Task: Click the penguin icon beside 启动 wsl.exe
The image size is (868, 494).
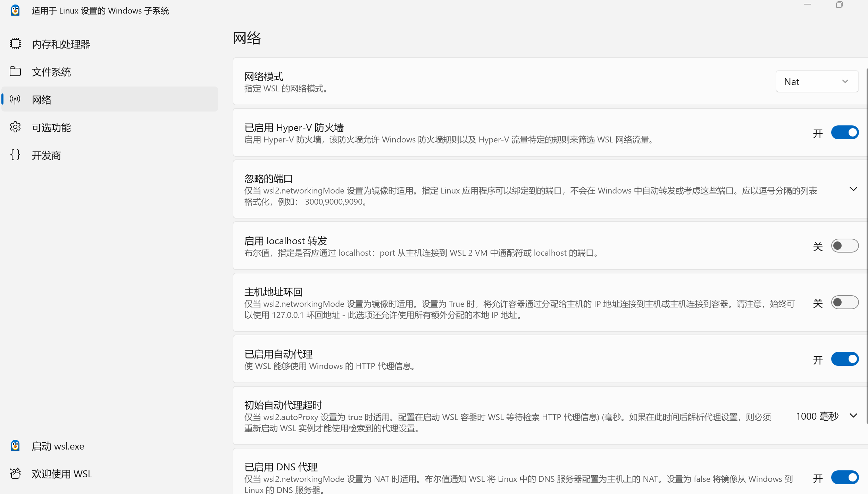Action: point(15,446)
